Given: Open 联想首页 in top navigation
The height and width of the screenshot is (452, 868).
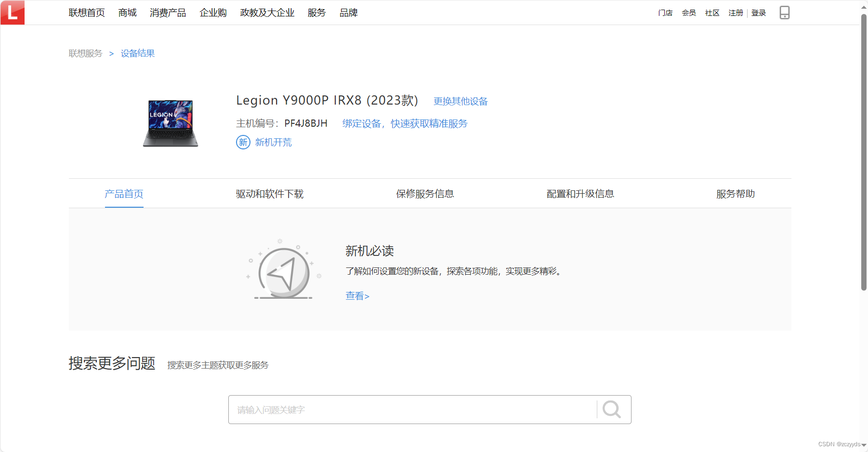Looking at the screenshot, I should [x=87, y=13].
